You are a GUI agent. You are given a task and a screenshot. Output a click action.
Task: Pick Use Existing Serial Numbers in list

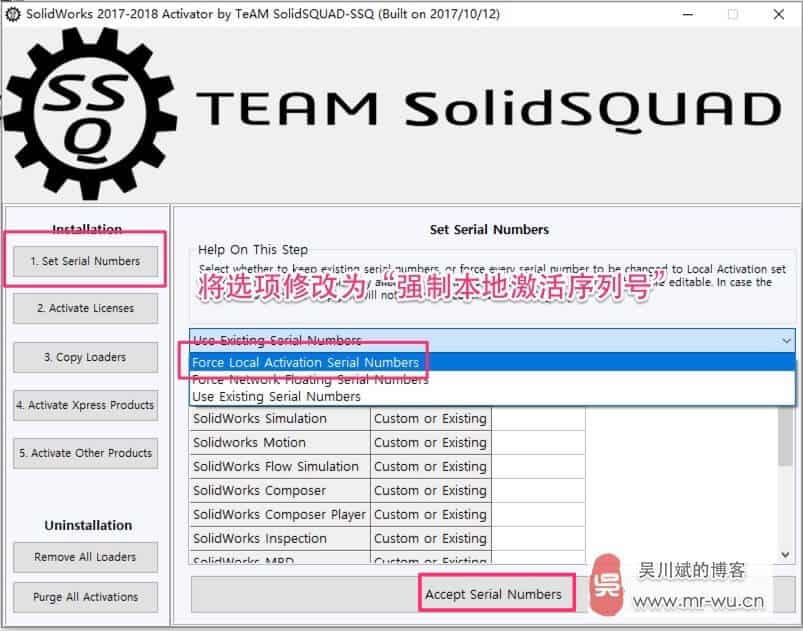pos(492,396)
